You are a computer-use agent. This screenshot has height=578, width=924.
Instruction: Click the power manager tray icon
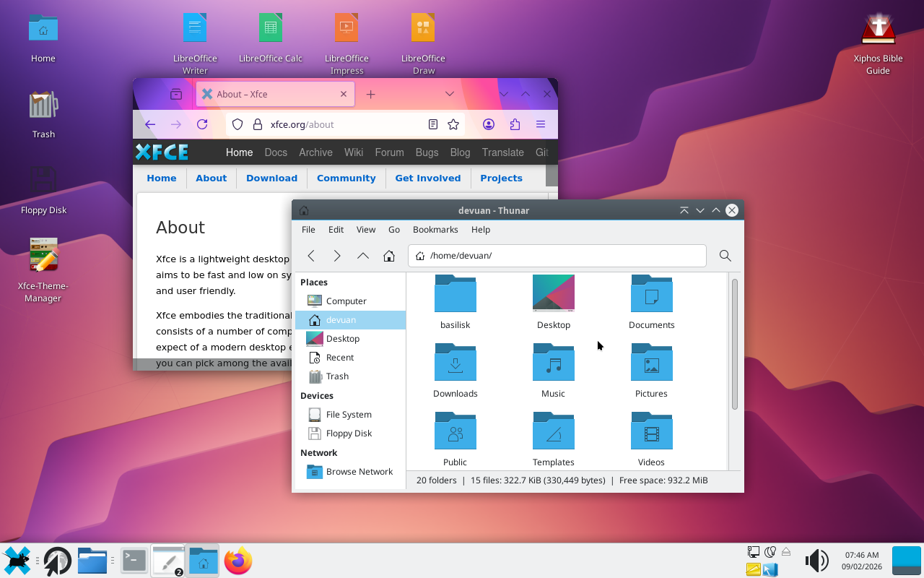click(x=770, y=552)
